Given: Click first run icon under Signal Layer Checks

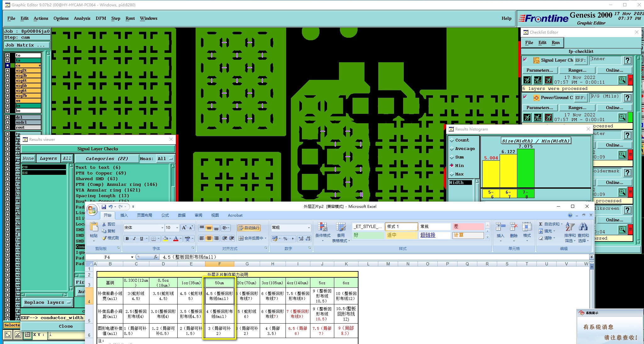Looking at the screenshot, I should (x=527, y=80).
